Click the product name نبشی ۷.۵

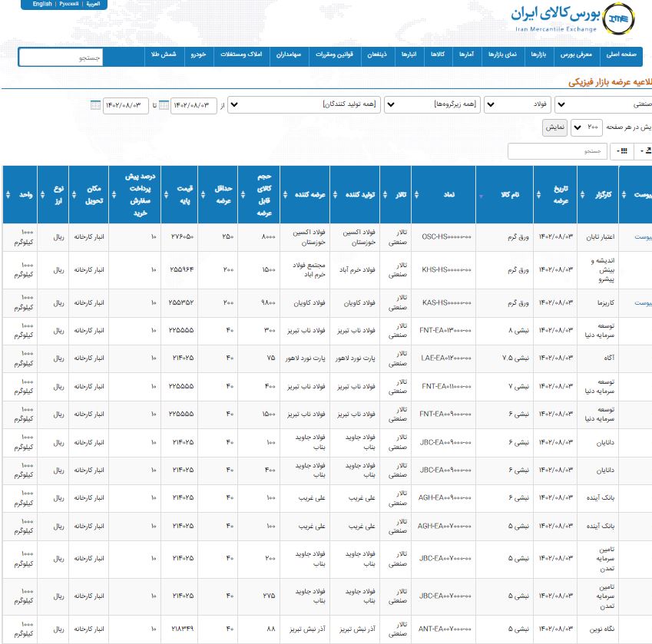click(515, 358)
